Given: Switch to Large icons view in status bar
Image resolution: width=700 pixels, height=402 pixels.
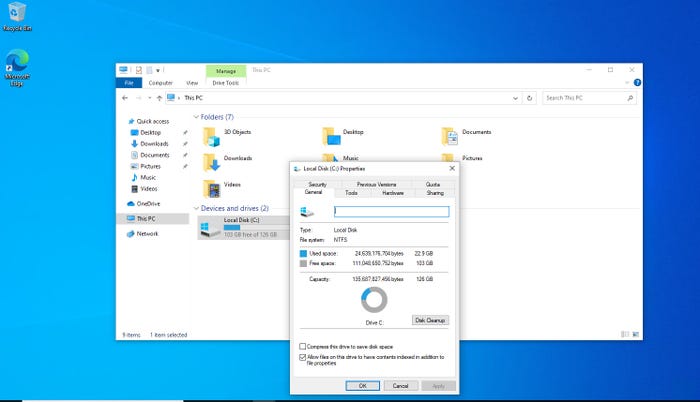Looking at the screenshot, I should [x=635, y=334].
